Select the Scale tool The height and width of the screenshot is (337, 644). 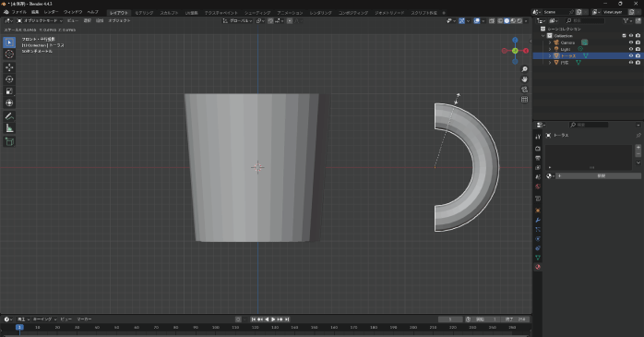[9, 91]
